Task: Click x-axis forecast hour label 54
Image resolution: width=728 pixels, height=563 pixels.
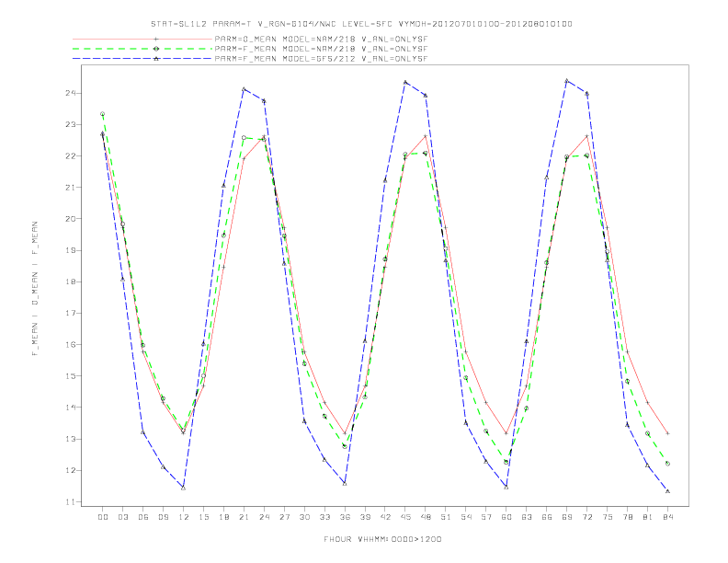Action: click(x=466, y=517)
